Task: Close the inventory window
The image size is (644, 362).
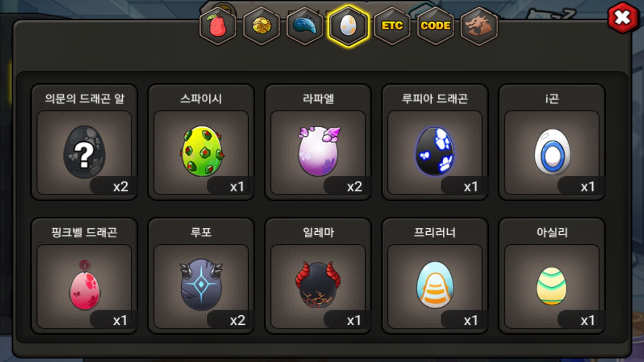Action: coord(623,18)
